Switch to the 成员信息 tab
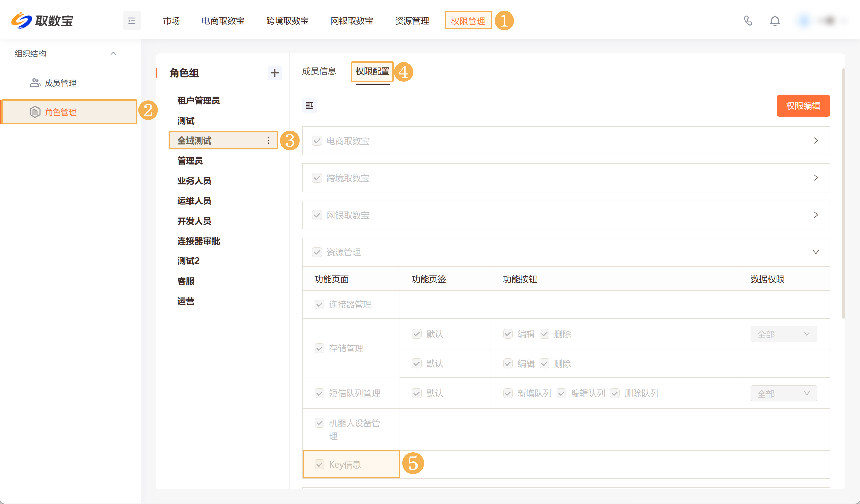This screenshot has height=504, width=860. [x=319, y=71]
